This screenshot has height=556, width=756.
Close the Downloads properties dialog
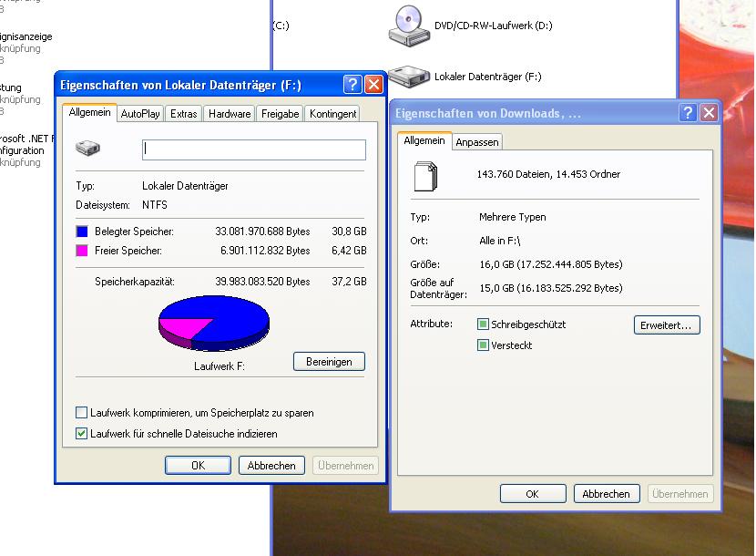tap(709, 113)
